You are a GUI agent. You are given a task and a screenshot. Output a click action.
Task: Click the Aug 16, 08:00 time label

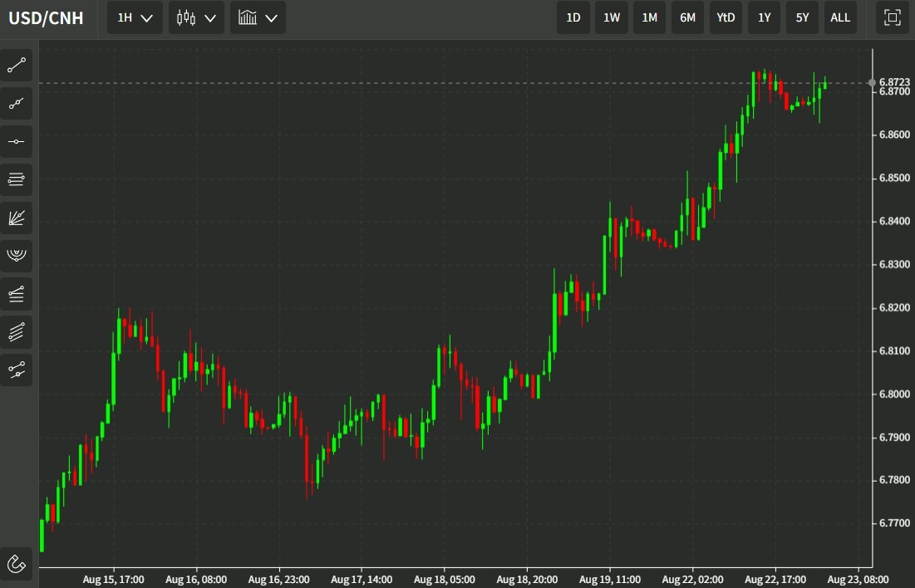coord(196,579)
